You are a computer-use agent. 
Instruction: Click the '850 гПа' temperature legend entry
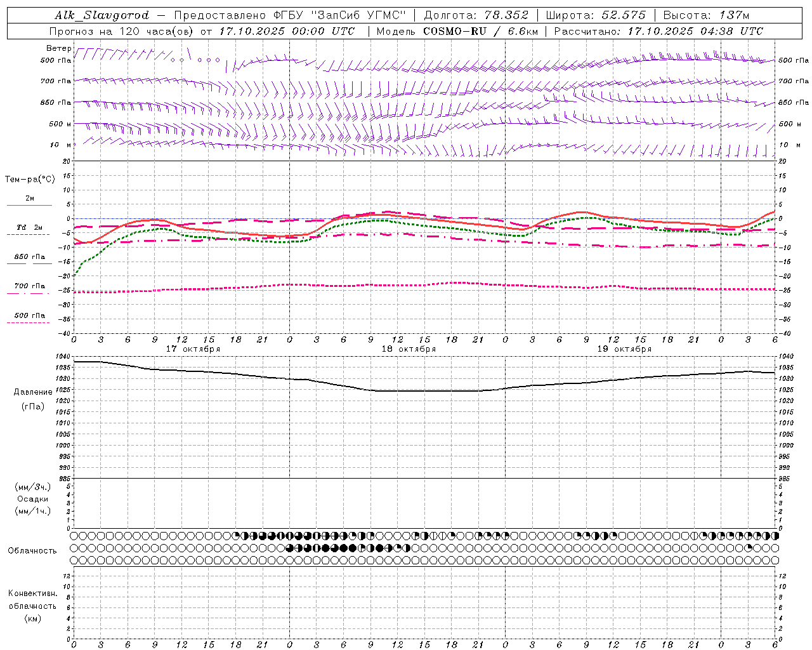(30, 256)
